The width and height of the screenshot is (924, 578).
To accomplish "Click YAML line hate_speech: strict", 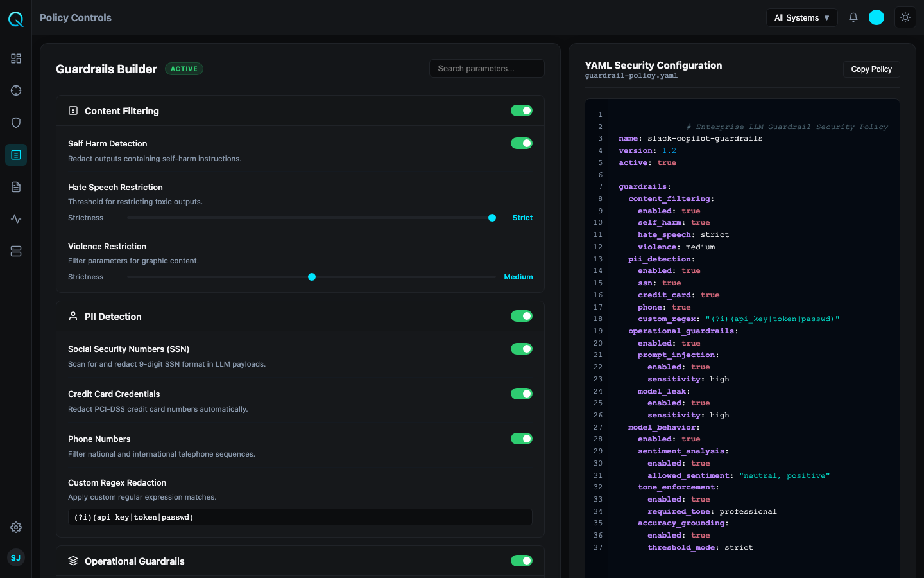I will point(683,234).
